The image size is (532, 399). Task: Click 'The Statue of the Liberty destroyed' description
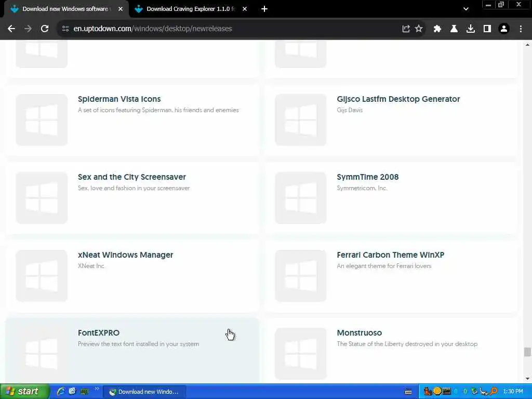pos(407,344)
